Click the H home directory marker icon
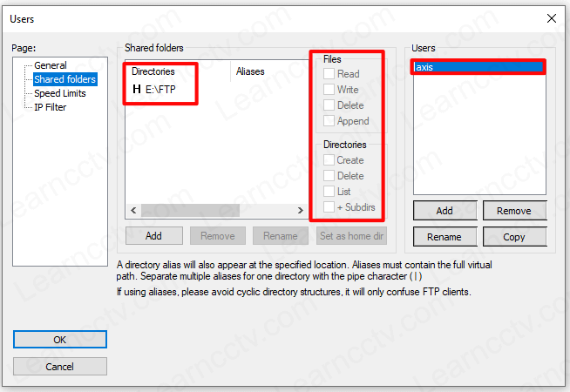570x392 pixels. pyautogui.click(x=136, y=89)
